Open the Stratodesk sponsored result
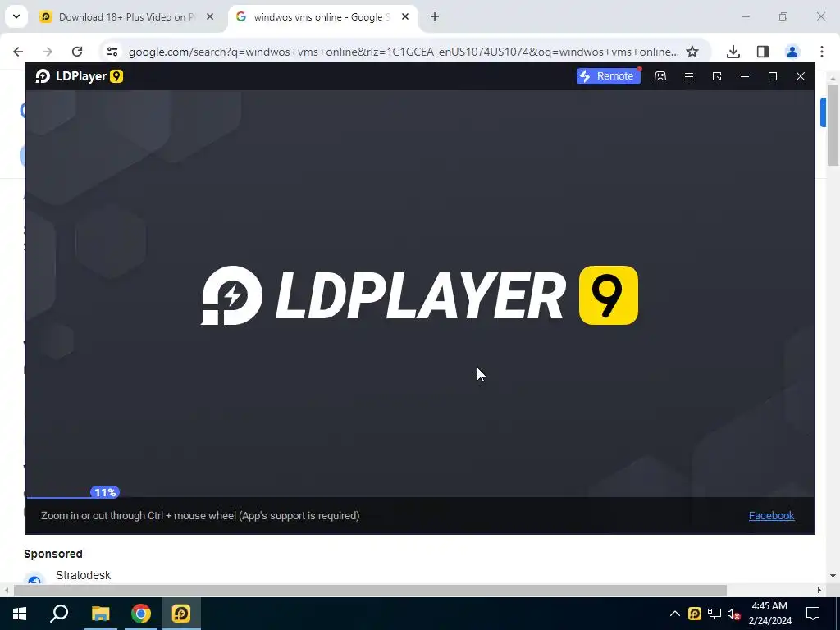Viewport: 840px width, 630px height. click(84, 575)
